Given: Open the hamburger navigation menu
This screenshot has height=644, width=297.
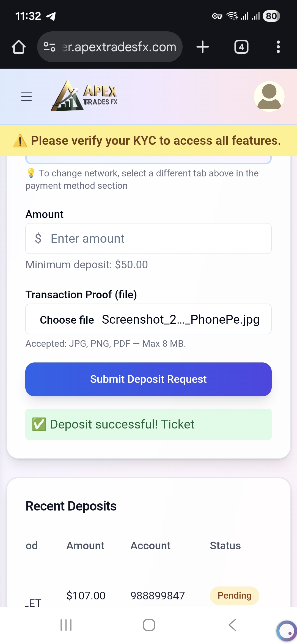Looking at the screenshot, I should [x=26, y=97].
